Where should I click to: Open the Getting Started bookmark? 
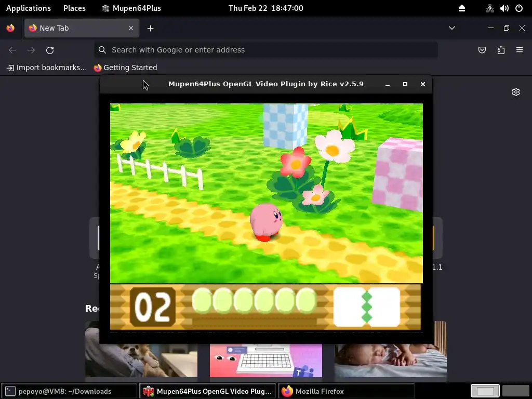coord(126,68)
